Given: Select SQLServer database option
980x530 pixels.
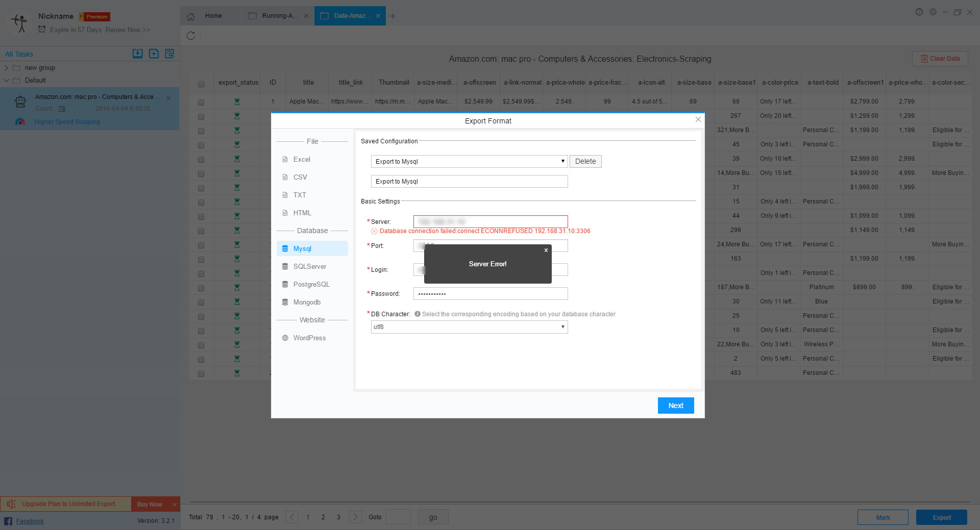Looking at the screenshot, I should click(x=310, y=267).
